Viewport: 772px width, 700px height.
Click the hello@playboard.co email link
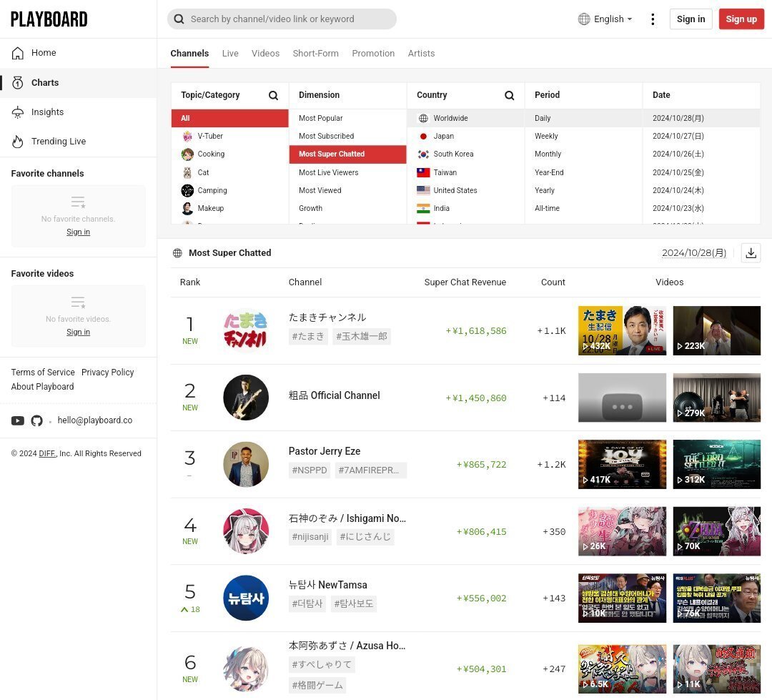pyautogui.click(x=95, y=420)
